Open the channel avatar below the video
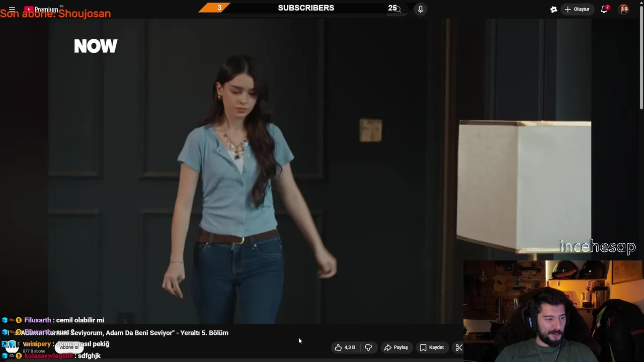This screenshot has height=362, width=644. click(x=11, y=346)
